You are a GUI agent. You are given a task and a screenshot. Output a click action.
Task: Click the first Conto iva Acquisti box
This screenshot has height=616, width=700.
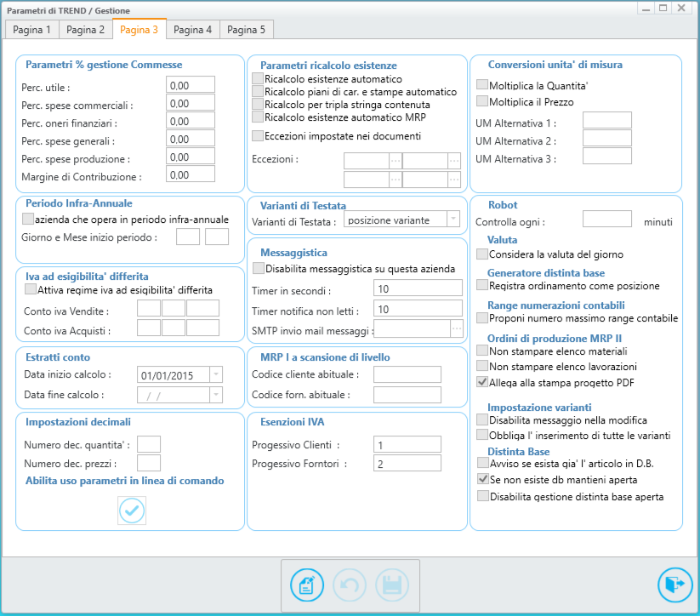[x=149, y=328]
